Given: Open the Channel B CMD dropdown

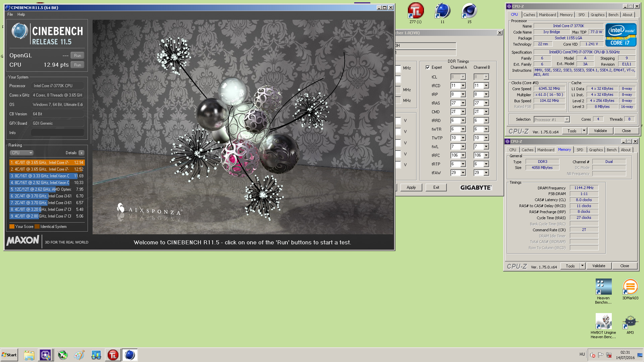Looking at the screenshot, I should pos(486,112).
